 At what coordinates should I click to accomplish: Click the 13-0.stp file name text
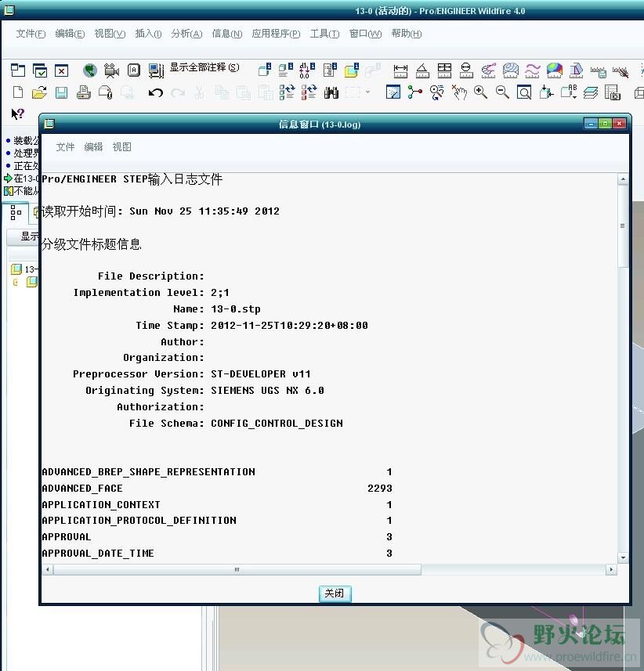click(236, 309)
